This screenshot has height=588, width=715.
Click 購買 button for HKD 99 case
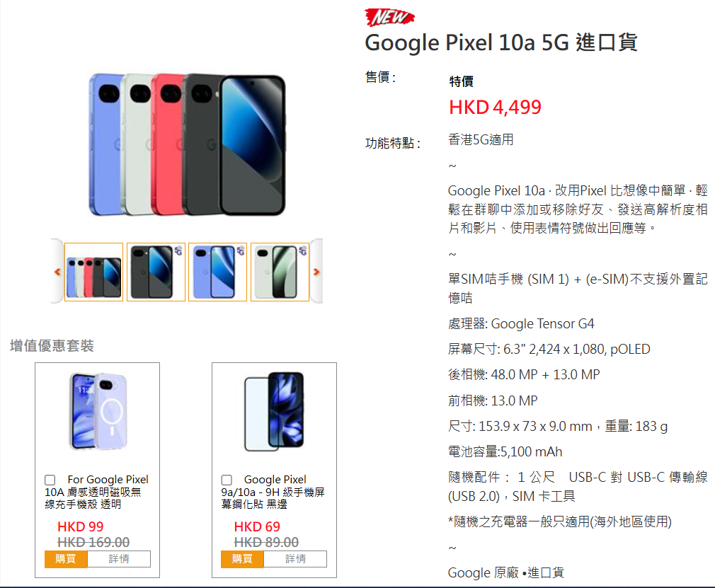coord(66,559)
